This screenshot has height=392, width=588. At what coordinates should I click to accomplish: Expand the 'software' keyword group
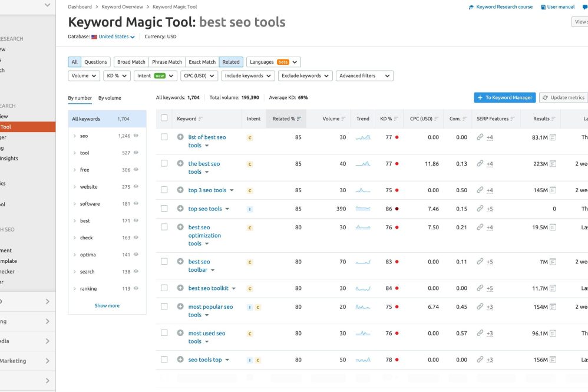pyautogui.click(x=75, y=204)
